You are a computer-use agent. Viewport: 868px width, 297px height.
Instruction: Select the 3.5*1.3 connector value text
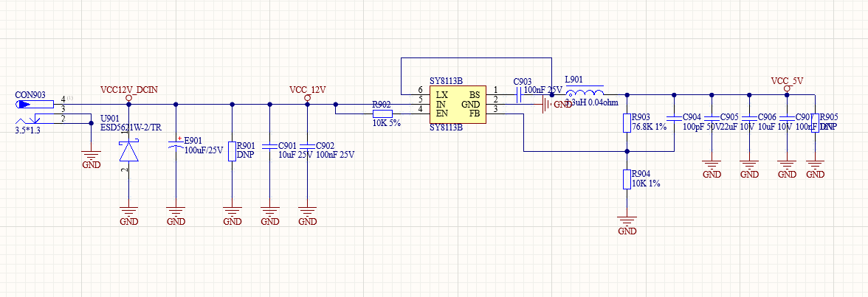click(30, 130)
